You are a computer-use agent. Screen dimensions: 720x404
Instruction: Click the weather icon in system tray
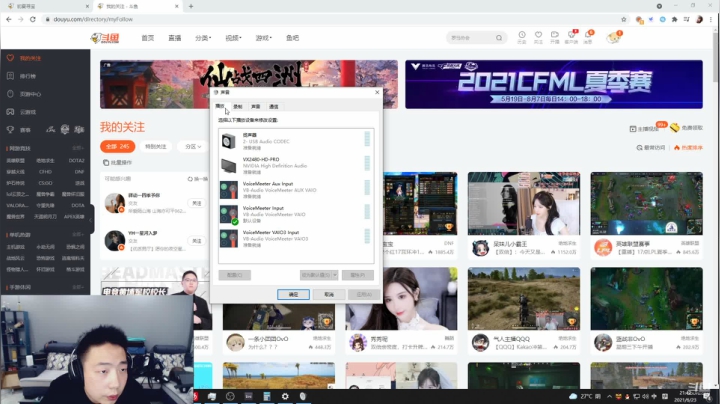[x=573, y=396]
